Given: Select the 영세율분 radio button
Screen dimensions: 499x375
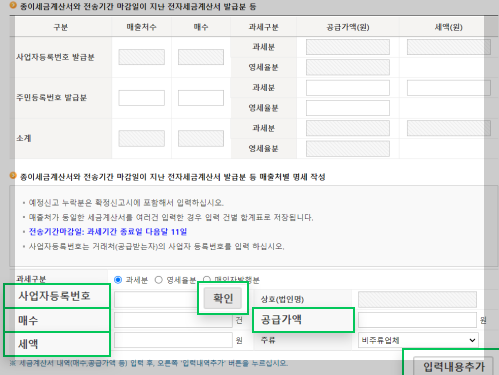Looking at the screenshot, I should click(158, 280).
